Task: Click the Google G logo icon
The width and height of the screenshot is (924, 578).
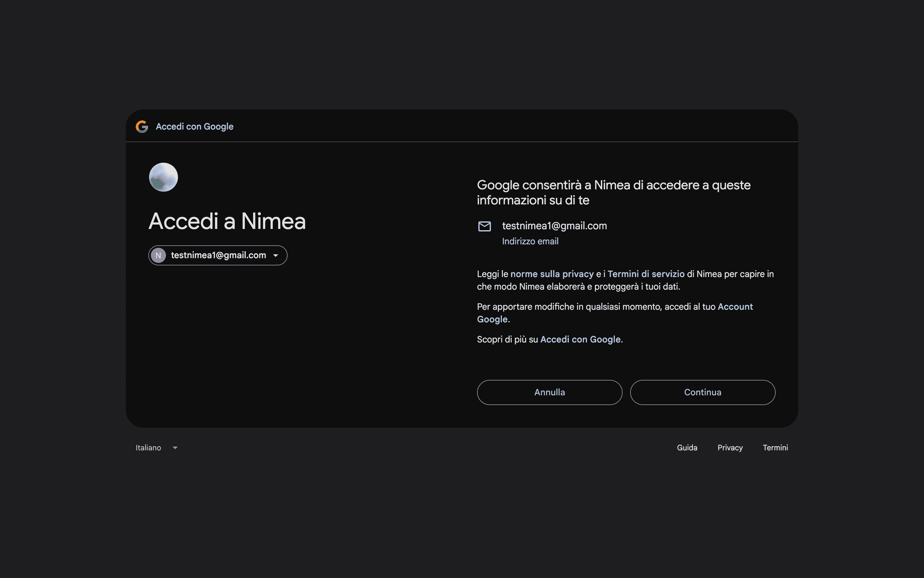Action: (142, 126)
